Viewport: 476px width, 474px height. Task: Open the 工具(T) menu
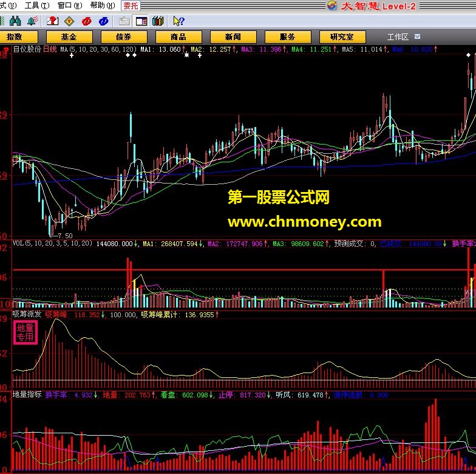point(36,5)
